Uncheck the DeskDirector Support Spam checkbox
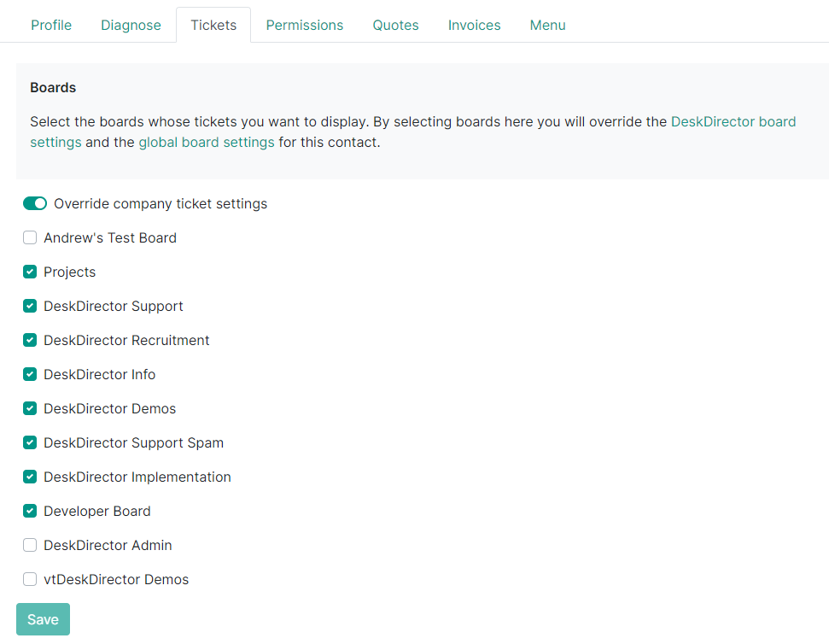Screen dimensions: 829x644 30,442
